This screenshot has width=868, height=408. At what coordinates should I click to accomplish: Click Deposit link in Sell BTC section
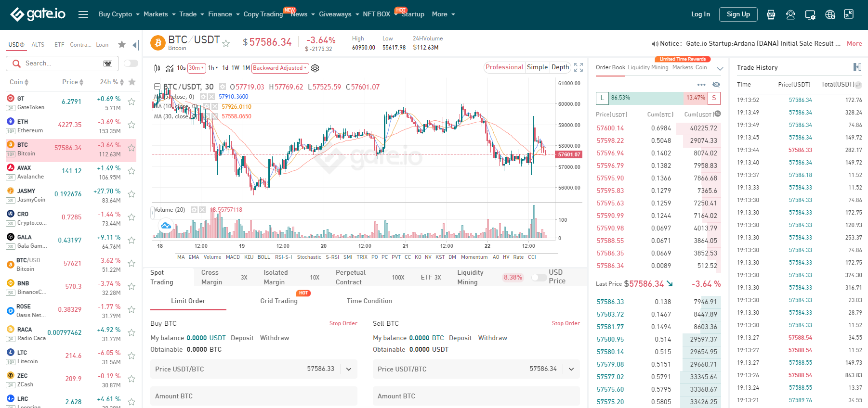(x=460, y=338)
